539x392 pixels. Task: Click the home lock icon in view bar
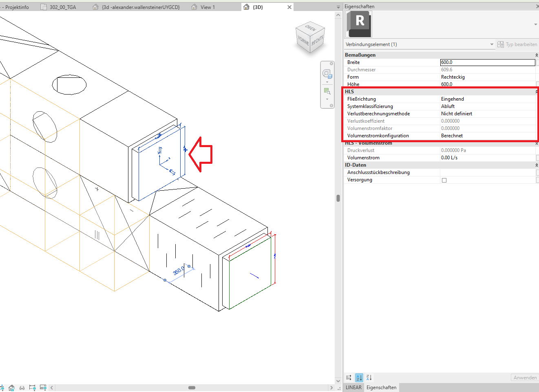(11, 388)
